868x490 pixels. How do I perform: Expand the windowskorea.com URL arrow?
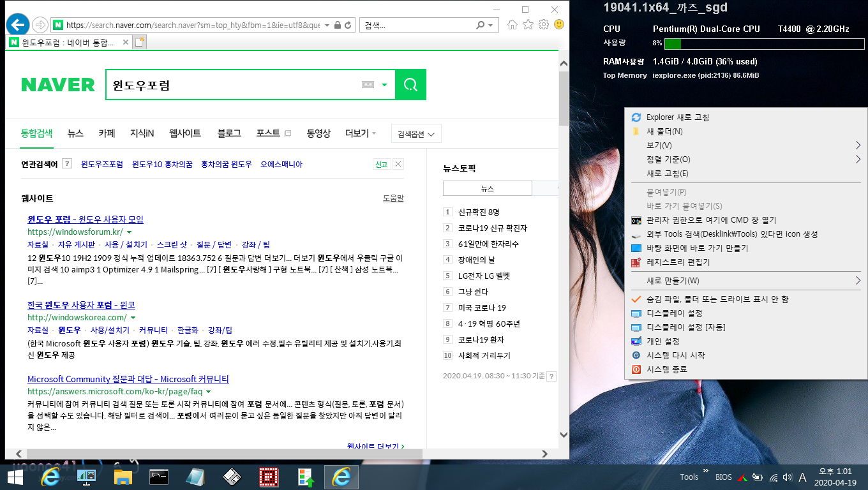click(133, 318)
